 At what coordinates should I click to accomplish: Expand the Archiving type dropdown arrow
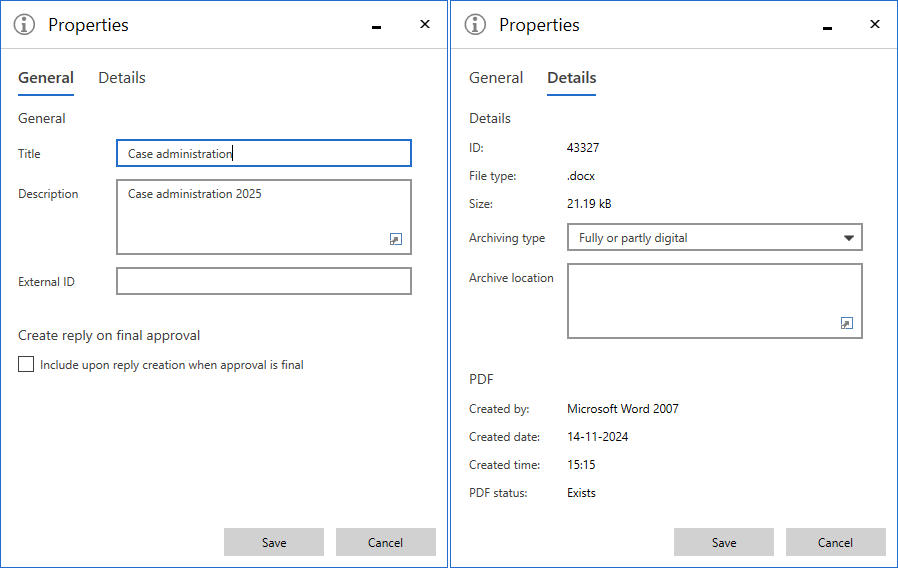coord(849,238)
